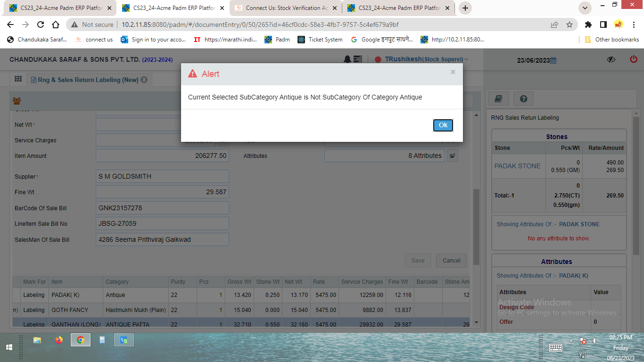
Task: Click the PADAK STONE link in Stones table
Action: click(x=517, y=166)
